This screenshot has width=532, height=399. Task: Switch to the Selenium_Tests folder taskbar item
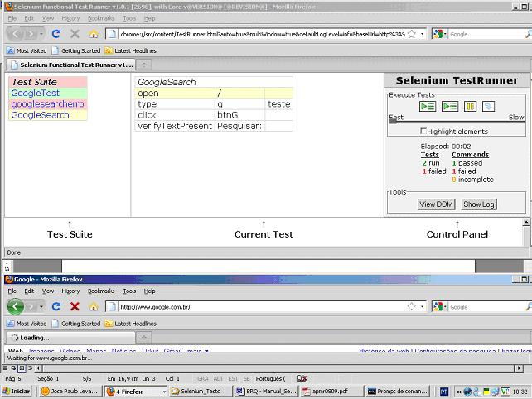[x=201, y=392]
